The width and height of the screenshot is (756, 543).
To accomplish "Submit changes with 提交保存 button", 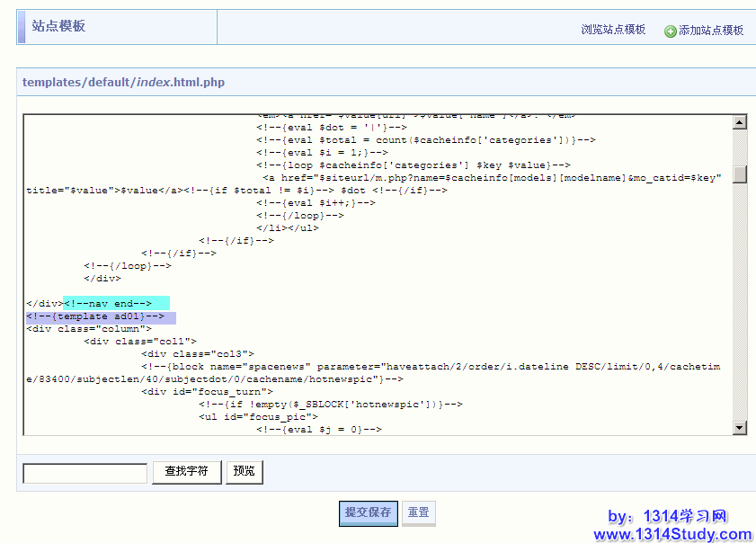I will pos(369,512).
